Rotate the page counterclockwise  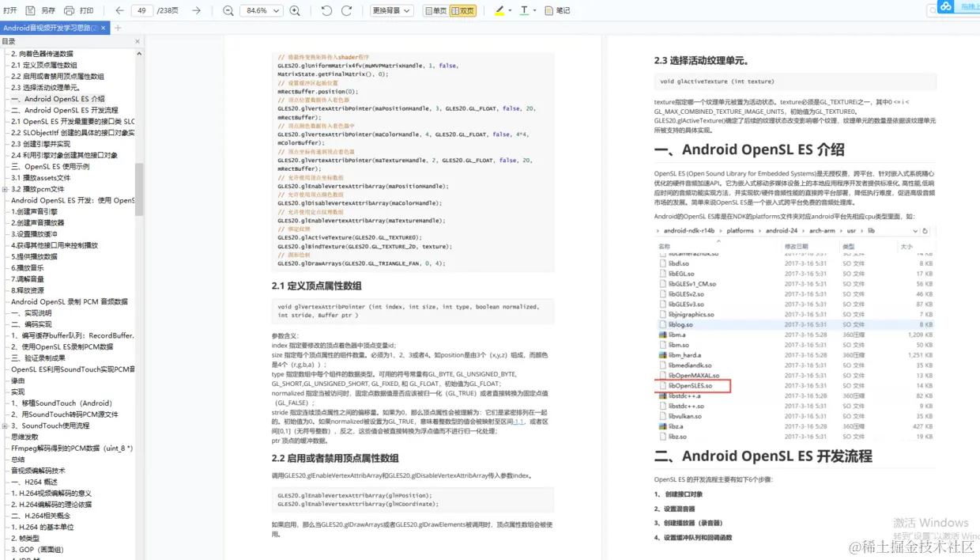[x=326, y=10]
